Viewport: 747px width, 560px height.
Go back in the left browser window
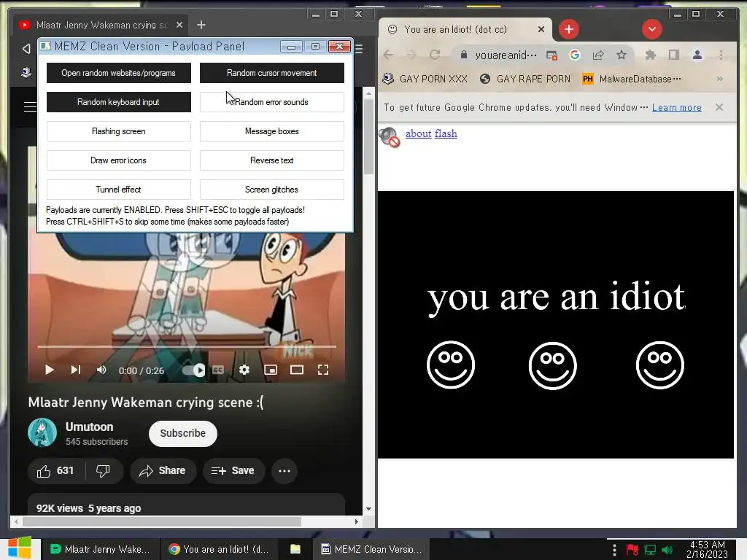tap(26, 49)
